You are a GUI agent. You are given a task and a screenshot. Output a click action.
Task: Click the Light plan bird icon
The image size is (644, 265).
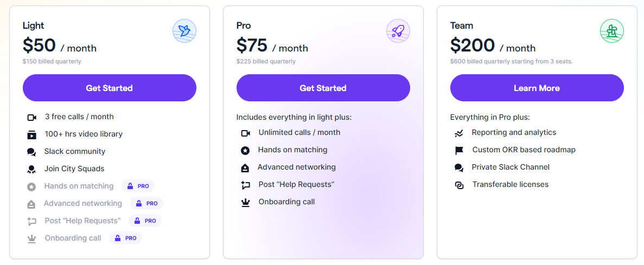pyautogui.click(x=184, y=31)
